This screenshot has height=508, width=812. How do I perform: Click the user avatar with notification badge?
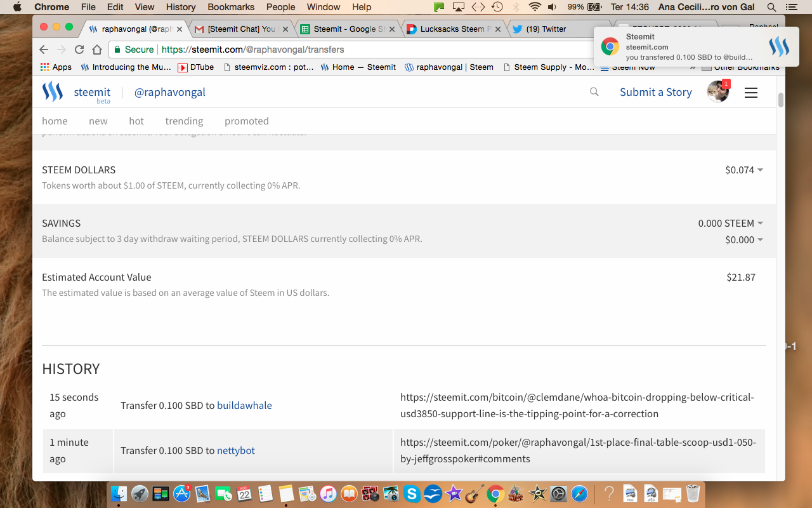pos(718,91)
